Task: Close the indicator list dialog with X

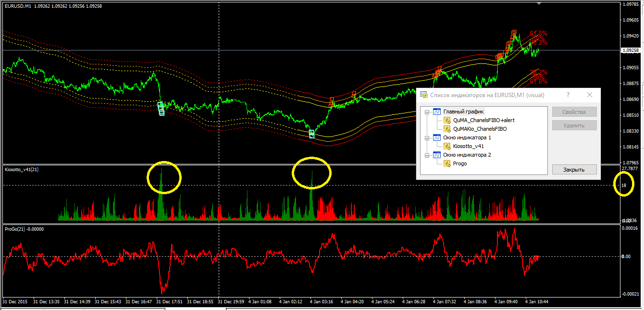Action: coord(590,95)
